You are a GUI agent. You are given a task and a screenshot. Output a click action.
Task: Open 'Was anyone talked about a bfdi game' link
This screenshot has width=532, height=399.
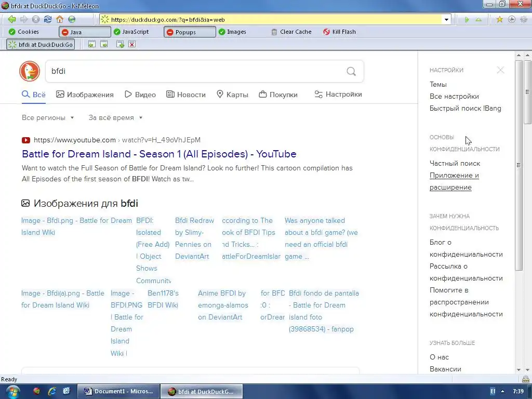[x=321, y=238]
